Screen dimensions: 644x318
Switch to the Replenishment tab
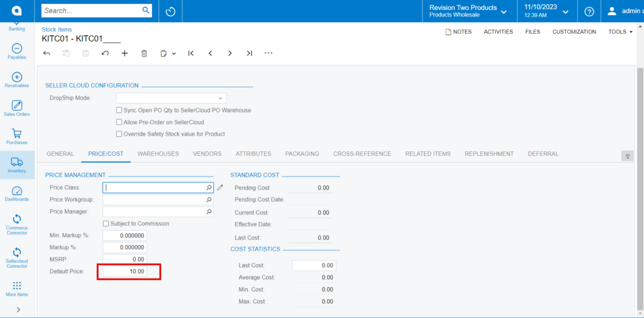pos(489,154)
